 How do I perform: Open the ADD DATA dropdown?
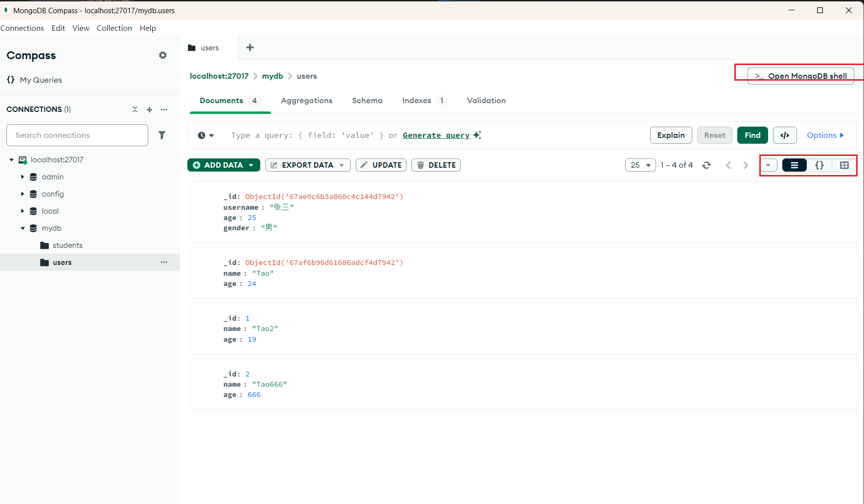(224, 165)
